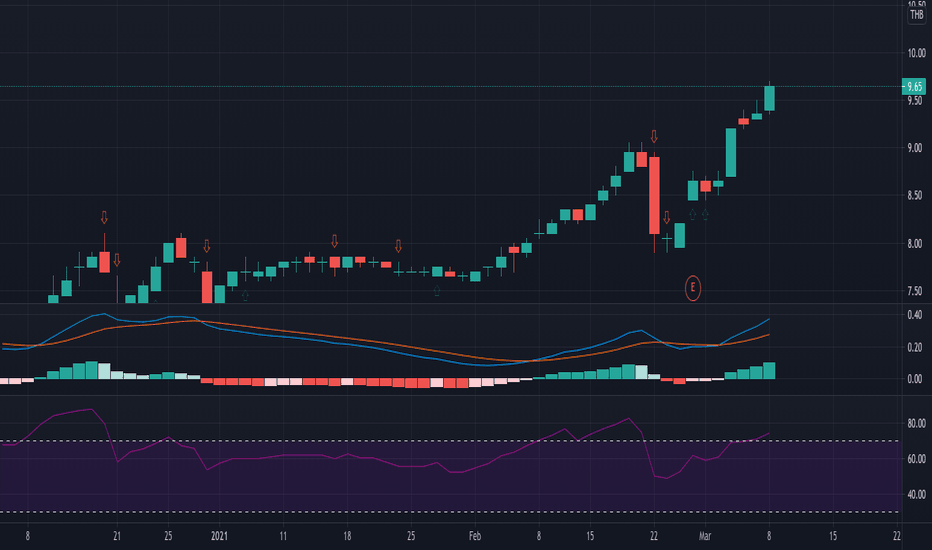Click the red down arrow above the January 25 candle
932x550 pixels.
click(x=398, y=246)
